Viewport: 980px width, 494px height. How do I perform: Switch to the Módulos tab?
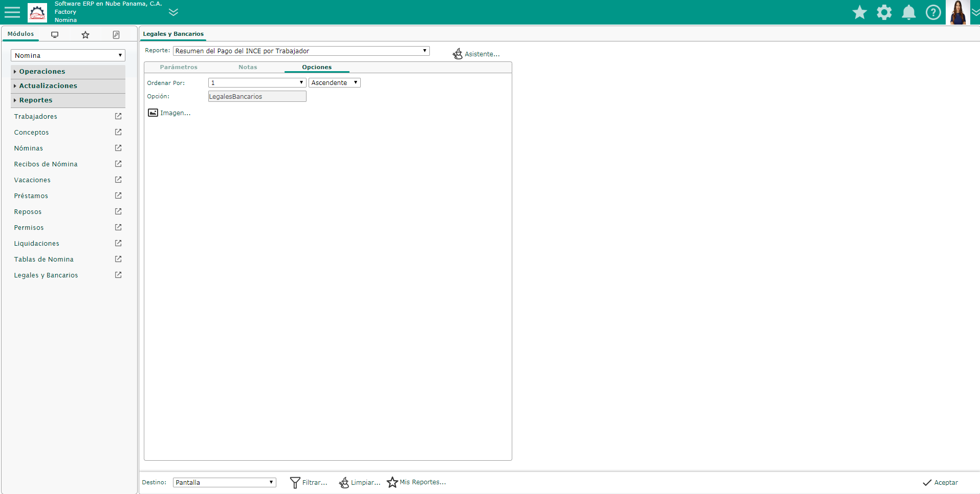(21, 34)
